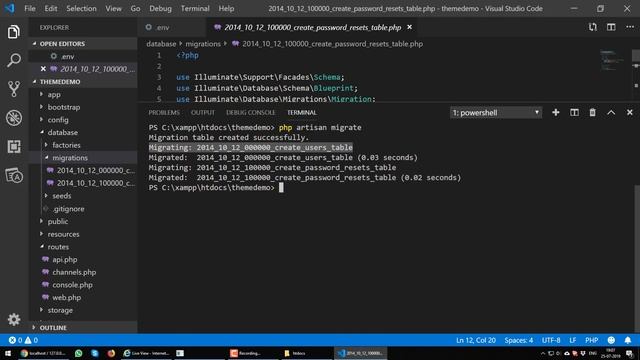Switch to the Output panel tab

pyautogui.click(x=203, y=113)
